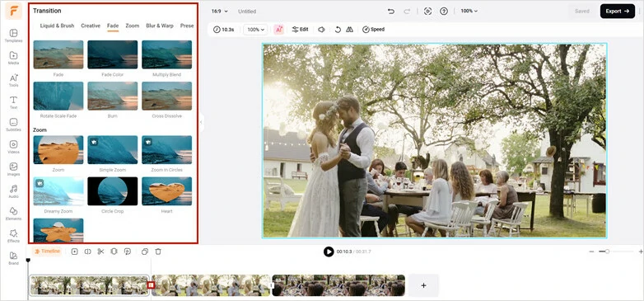Open the 16:9 aspect ratio dropdown

click(219, 11)
